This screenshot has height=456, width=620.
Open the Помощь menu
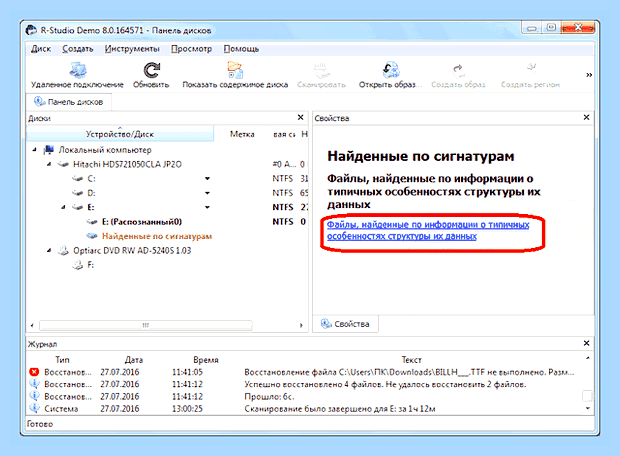(241, 49)
